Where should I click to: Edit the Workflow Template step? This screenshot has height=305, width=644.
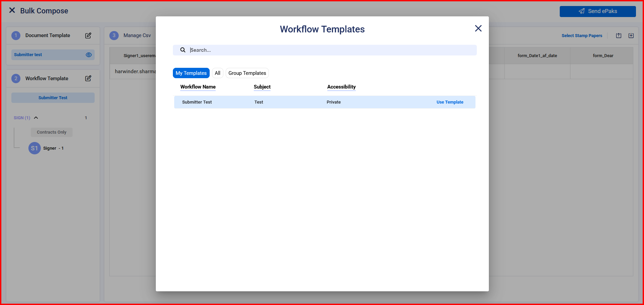88,79
